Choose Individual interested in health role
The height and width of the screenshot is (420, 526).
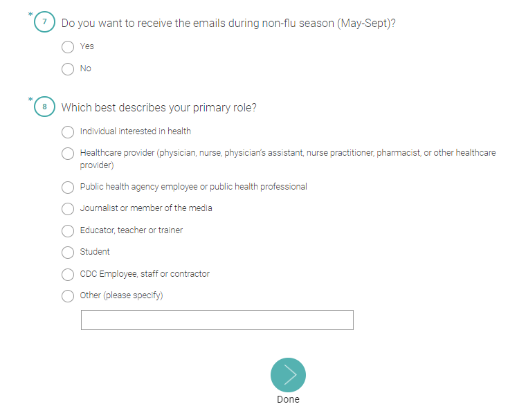click(x=68, y=131)
